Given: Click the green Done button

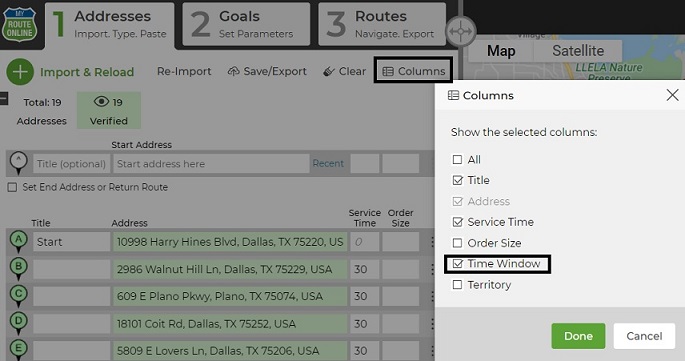Looking at the screenshot, I should [578, 336].
